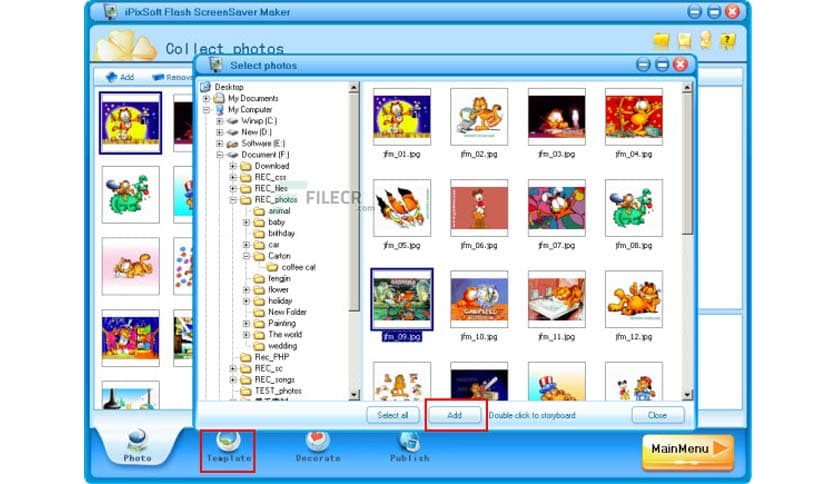Collapse the Carton folder node
Viewport: 836px width, 484px height.
click(246, 256)
